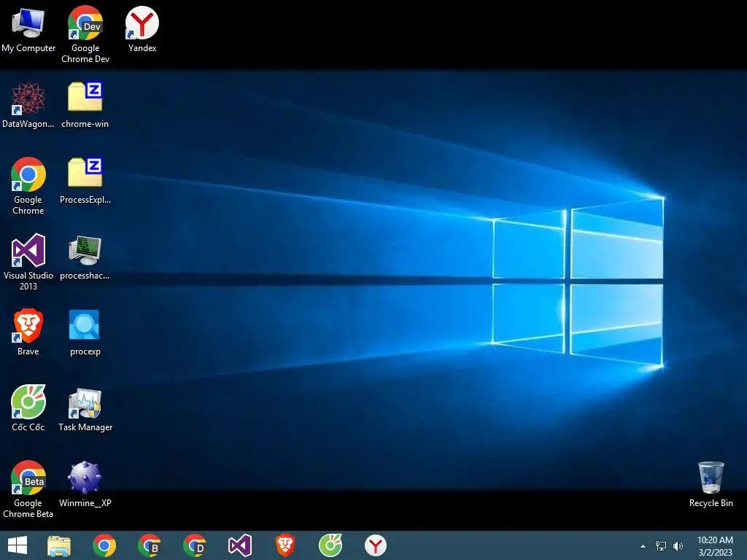747x560 pixels.
Task: Launch Brave browser from the taskbar
Action: tap(285, 545)
